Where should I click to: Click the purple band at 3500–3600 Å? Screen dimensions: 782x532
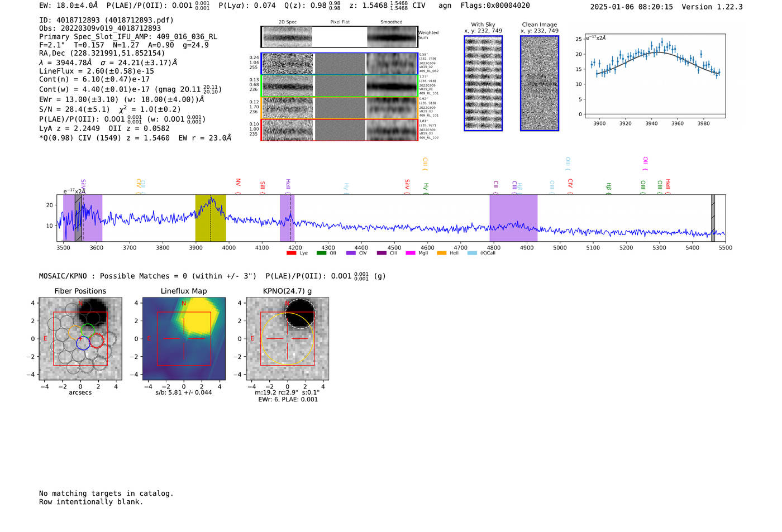point(83,218)
